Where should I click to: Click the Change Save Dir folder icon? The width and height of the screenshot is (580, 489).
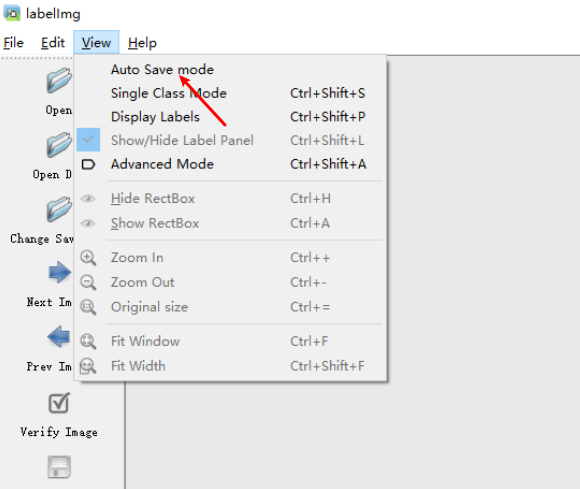tap(59, 209)
